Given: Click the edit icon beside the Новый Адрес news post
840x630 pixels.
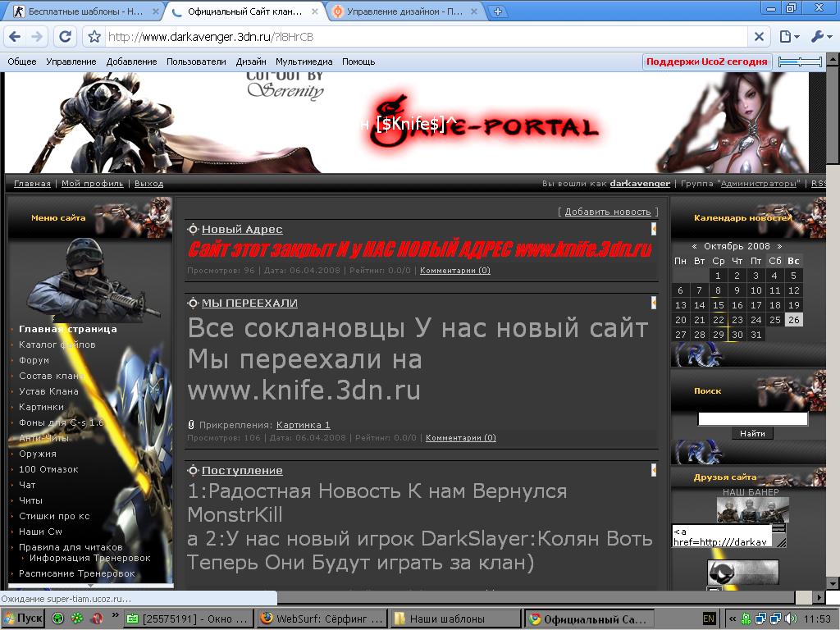Looking at the screenshot, I should pos(654,229).
